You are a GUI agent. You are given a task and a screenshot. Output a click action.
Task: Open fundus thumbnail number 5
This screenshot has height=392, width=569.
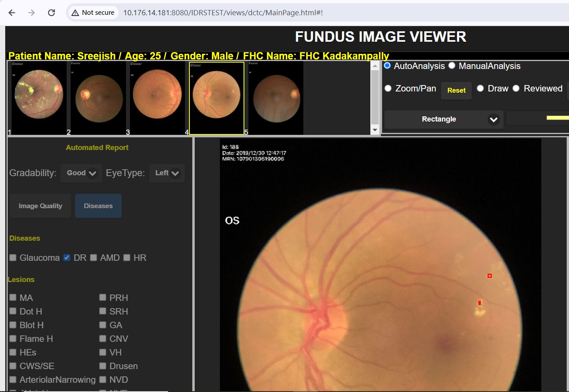[x=276, y=98]
